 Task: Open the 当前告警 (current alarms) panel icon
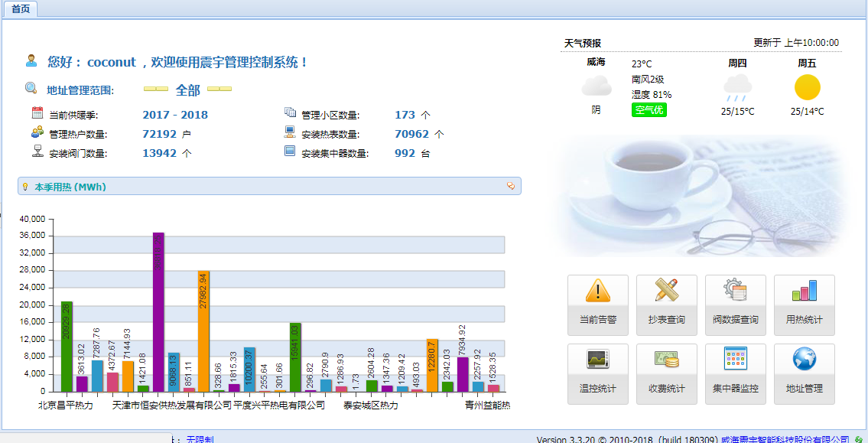click(x=597, y=305)
